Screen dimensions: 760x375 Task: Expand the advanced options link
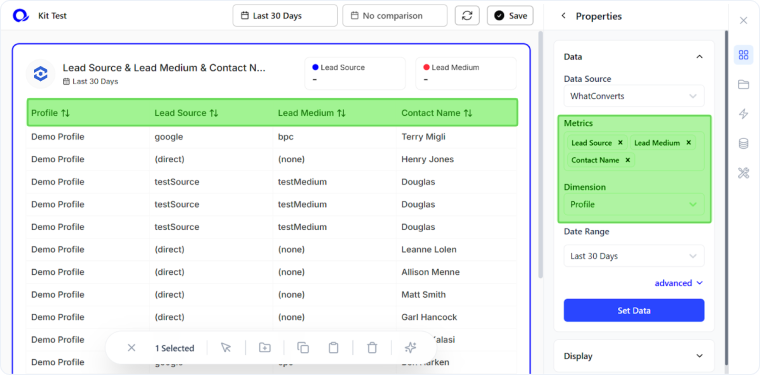[679, 283]
